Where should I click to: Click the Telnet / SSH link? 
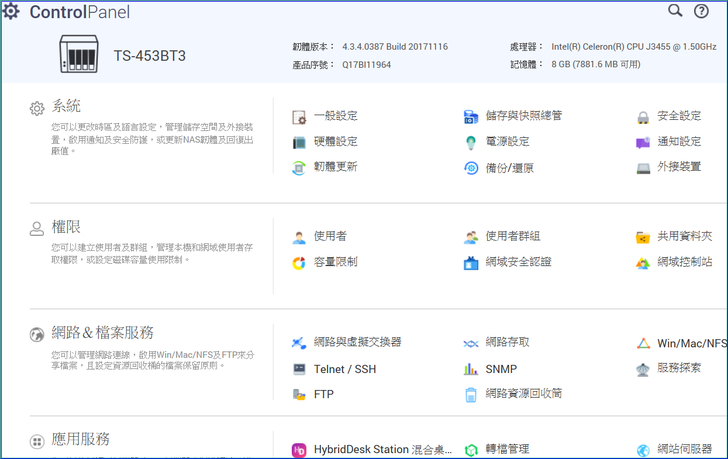coord(344,369)
